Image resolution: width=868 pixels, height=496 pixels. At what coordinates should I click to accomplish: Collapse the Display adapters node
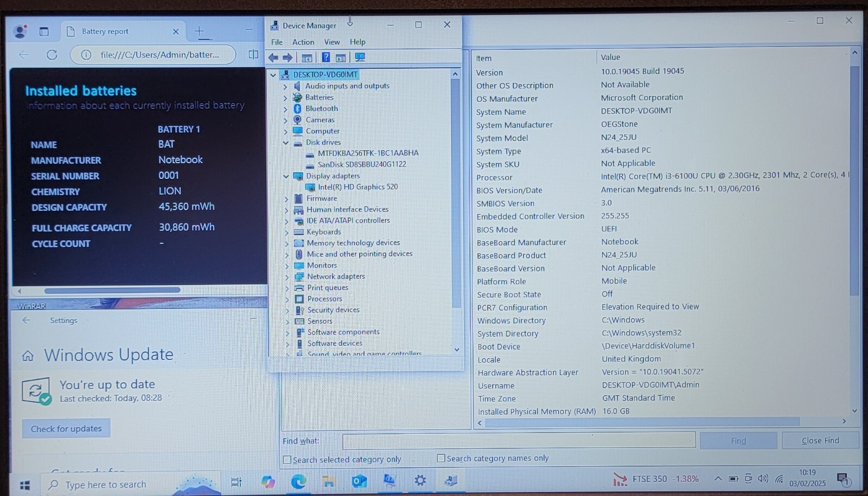click(286, 176)
